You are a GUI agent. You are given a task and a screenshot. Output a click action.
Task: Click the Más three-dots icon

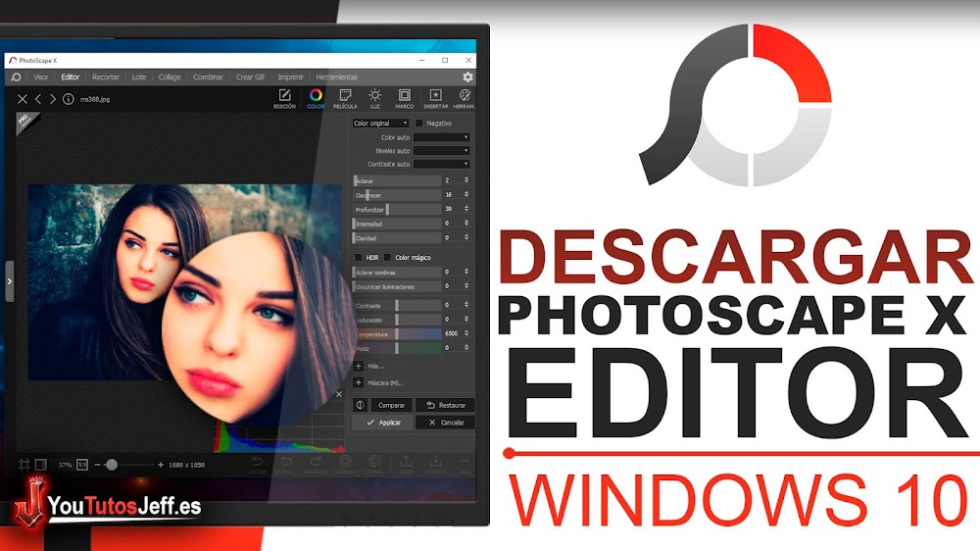point(465,465)
